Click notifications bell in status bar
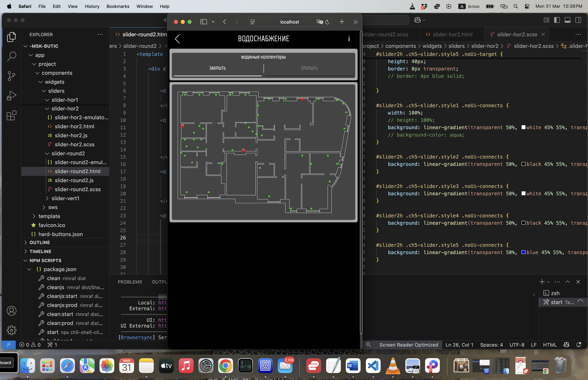The width and height of the screenshot is (588, 380). 579,345
